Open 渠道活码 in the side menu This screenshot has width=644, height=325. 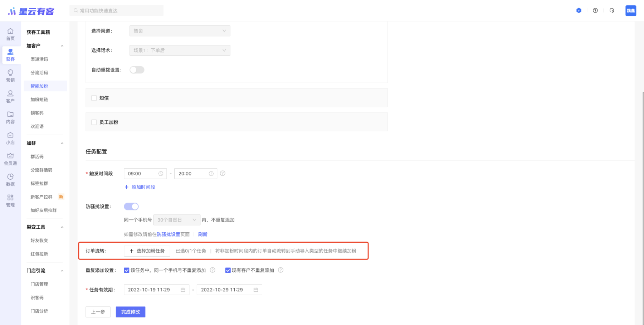(x=39, y=59)
